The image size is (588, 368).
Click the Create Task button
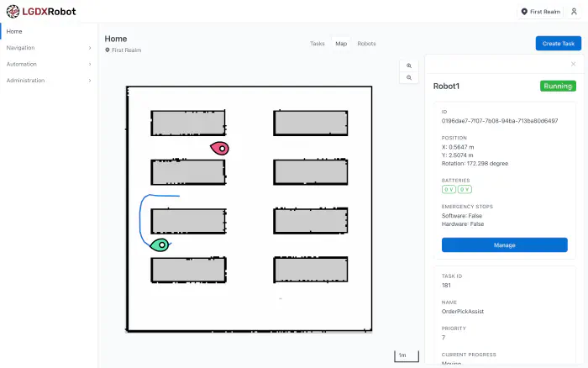[558, 44]
